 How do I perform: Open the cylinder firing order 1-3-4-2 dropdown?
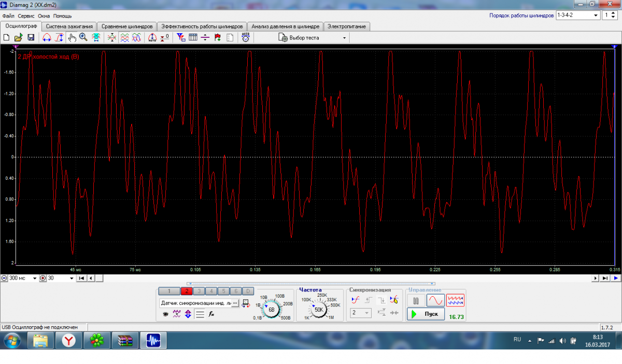click(596, 16)
